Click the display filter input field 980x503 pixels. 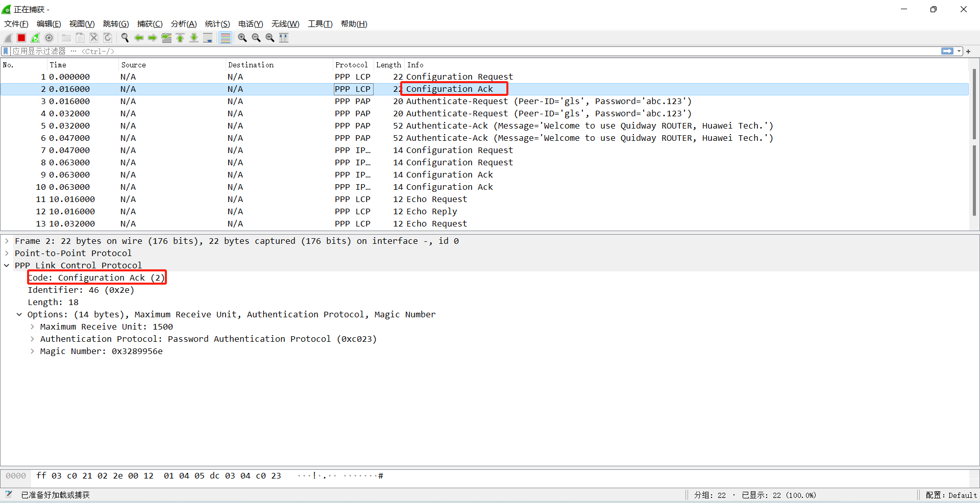click(x=475, y=51)
